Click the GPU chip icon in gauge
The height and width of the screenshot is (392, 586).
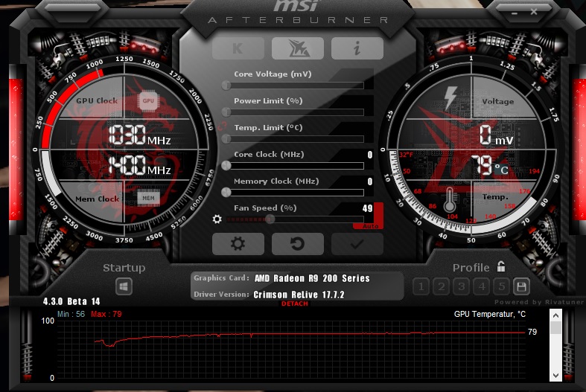[x=148, y=101]
